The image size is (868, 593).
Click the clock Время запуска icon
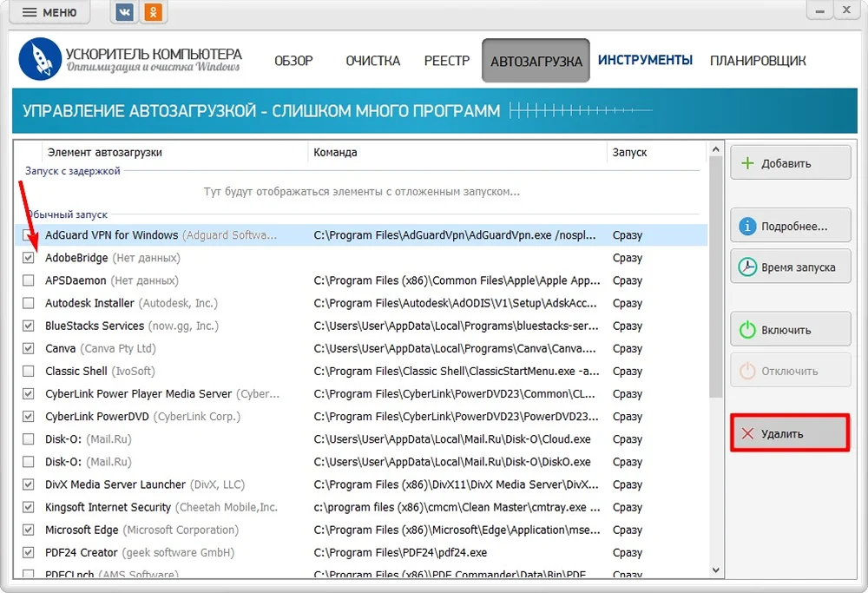[747, 267]
